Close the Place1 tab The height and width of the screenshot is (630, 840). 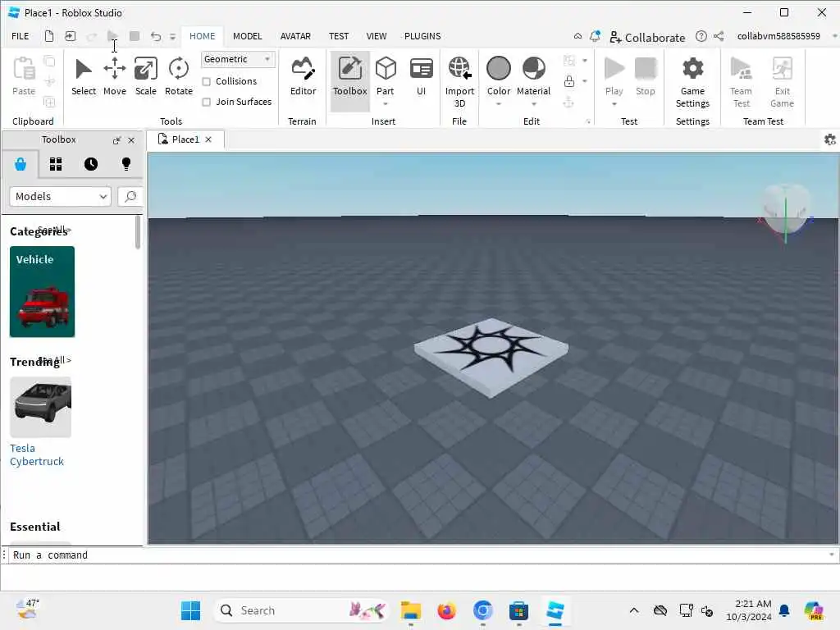point(208,139)
